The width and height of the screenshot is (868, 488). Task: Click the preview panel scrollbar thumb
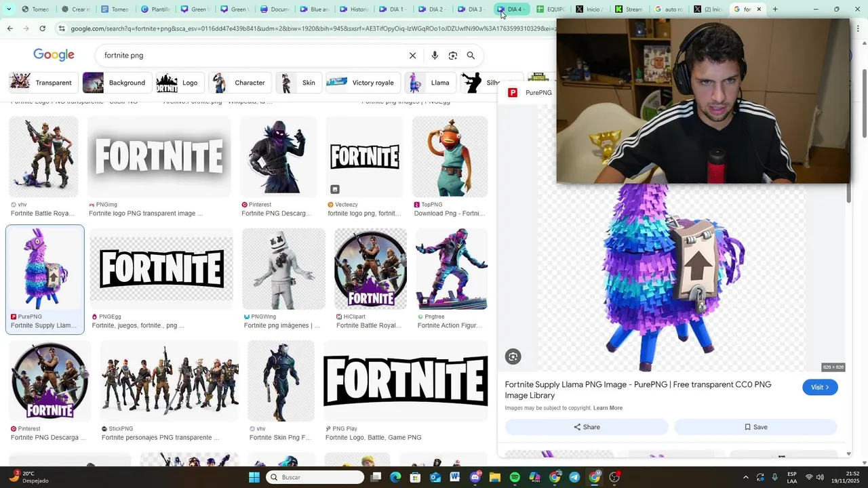point(848,193)
